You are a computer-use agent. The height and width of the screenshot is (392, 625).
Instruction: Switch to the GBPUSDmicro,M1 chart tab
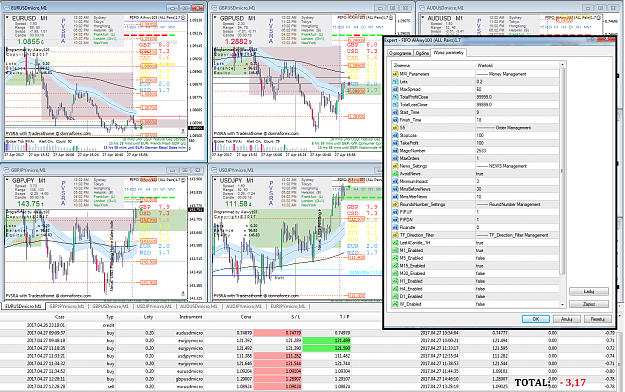click(110, 306)
